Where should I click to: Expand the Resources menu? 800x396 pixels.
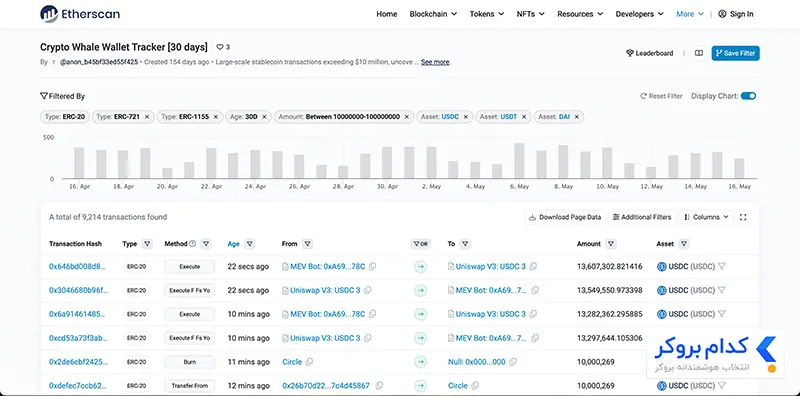click(580, 14)
